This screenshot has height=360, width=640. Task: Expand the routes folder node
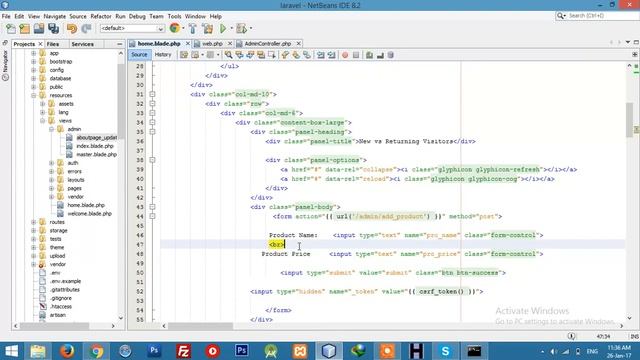coord(33,222)
